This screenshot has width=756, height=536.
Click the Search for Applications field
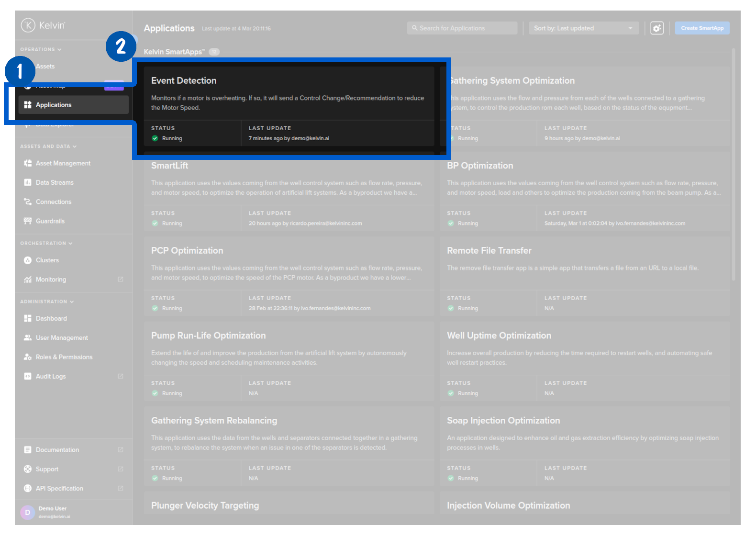(x=462, y=28)
